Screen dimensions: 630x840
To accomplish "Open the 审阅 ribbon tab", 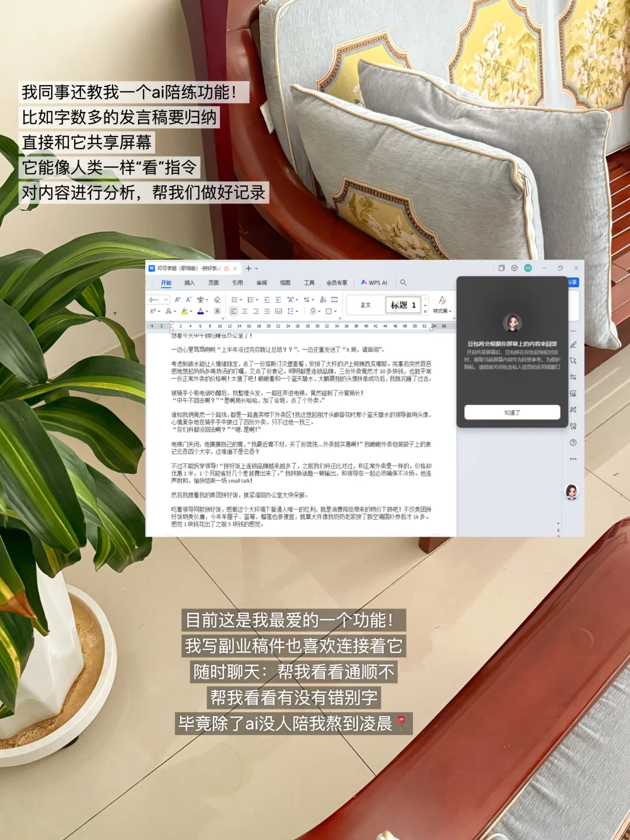I will pyautogui.click(x=261, y=283).
